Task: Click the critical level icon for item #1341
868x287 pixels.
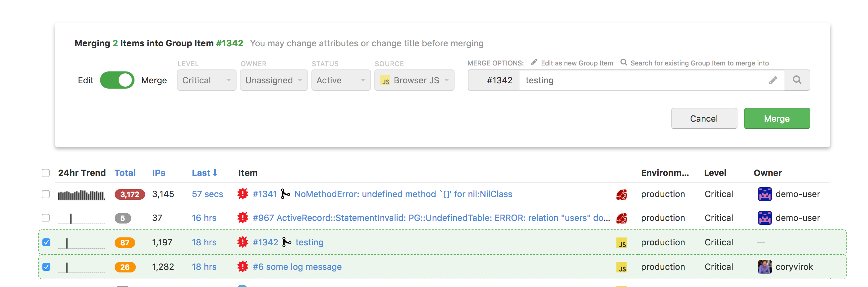Action: [243, 194]
